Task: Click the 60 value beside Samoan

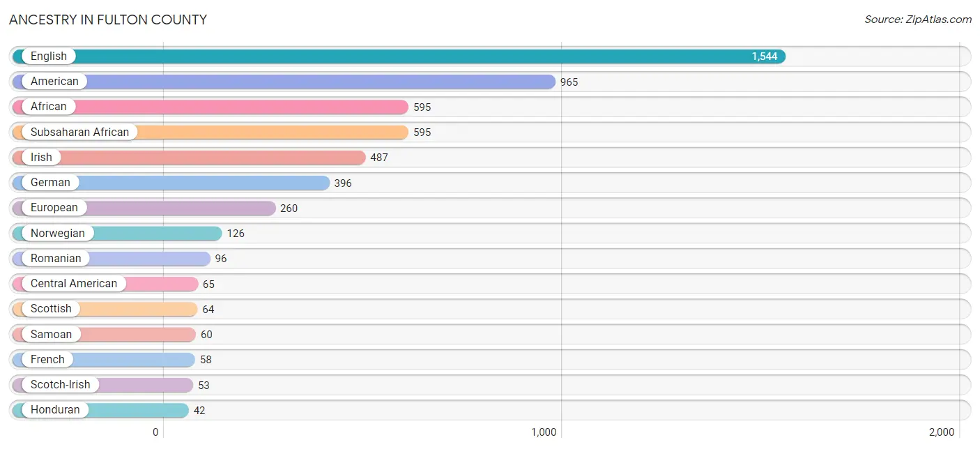Action: (206, 335)
